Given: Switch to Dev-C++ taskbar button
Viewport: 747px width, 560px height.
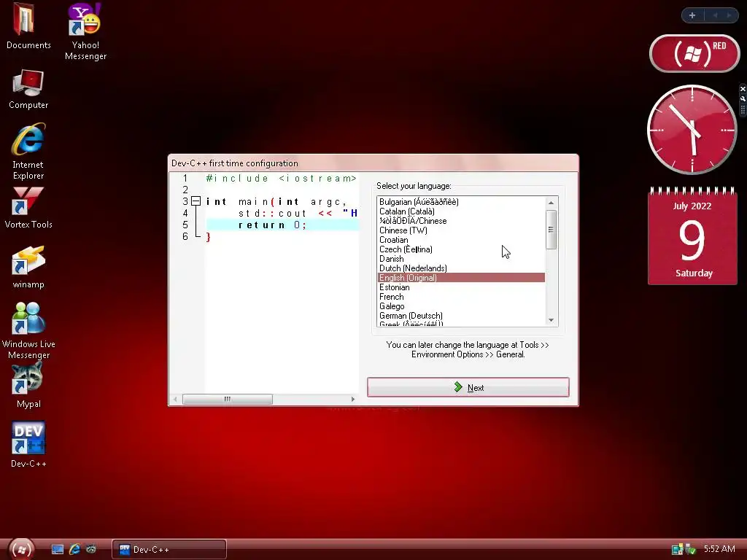Looking at the screenshot, I should click(169, 550).
